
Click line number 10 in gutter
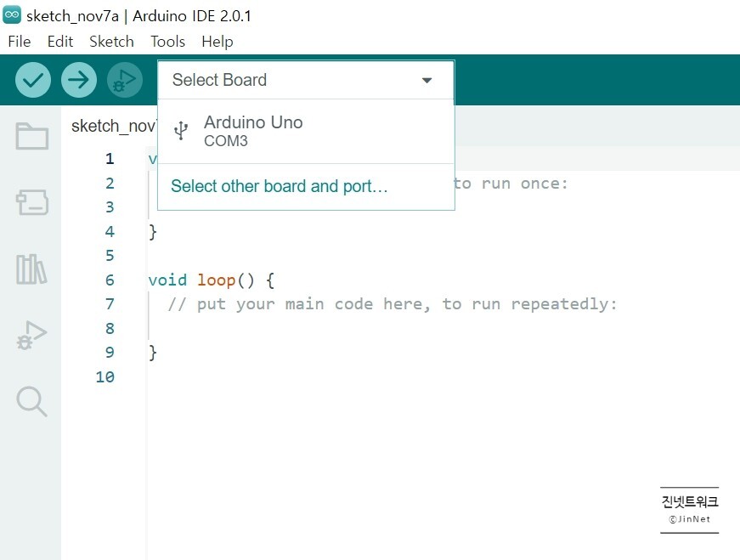click(x=105, y=376)
